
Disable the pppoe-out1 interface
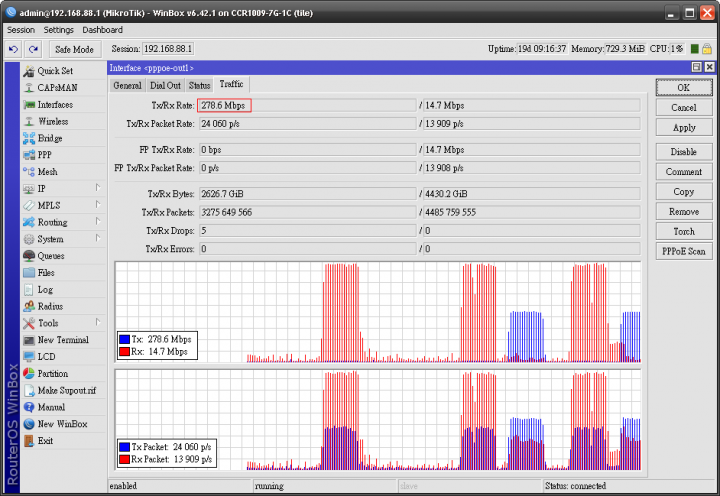click(x=684, y=152)
